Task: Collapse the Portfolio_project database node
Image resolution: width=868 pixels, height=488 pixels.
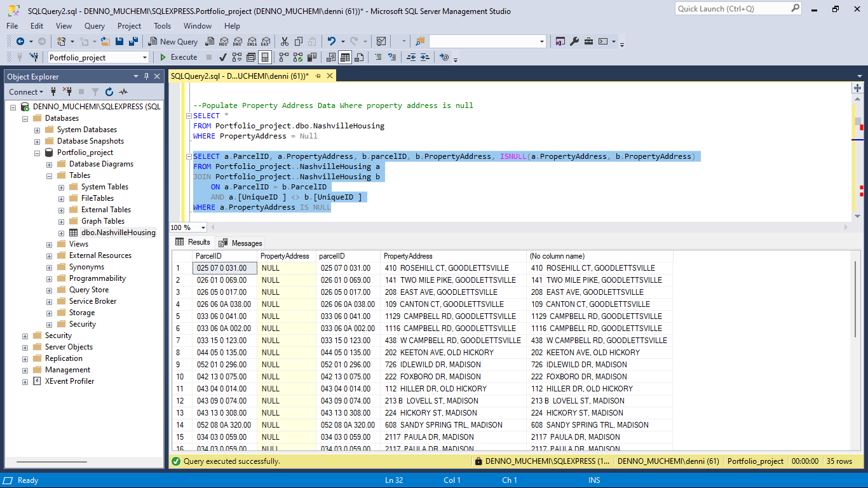Action: pos(37,152)
